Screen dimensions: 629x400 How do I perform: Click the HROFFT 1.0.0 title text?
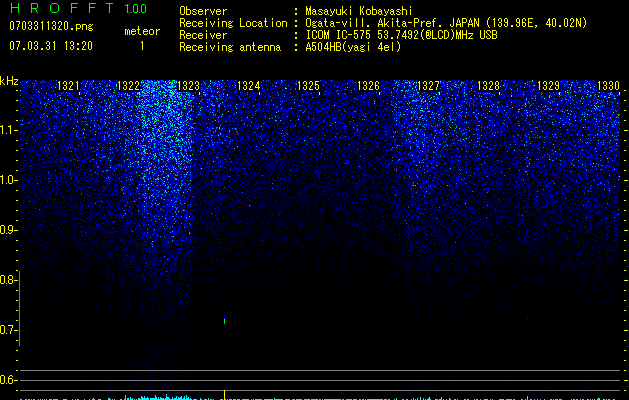tap(78, 8)
